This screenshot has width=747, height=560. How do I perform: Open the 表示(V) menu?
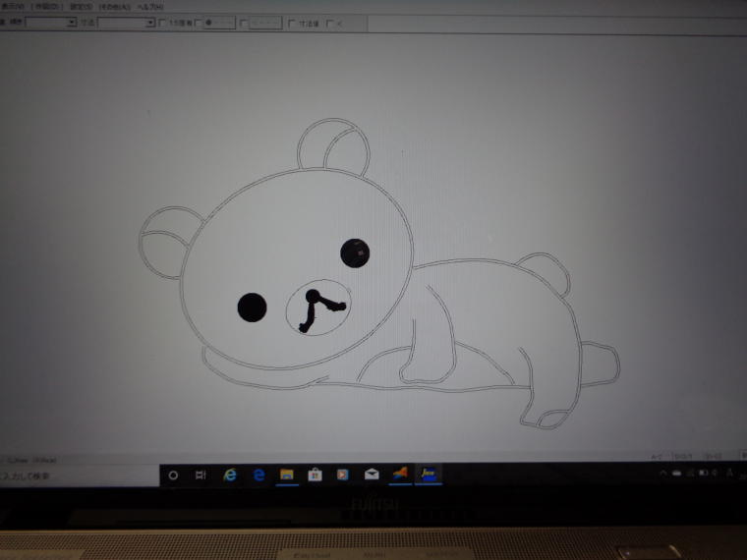[x=13, y=6]
